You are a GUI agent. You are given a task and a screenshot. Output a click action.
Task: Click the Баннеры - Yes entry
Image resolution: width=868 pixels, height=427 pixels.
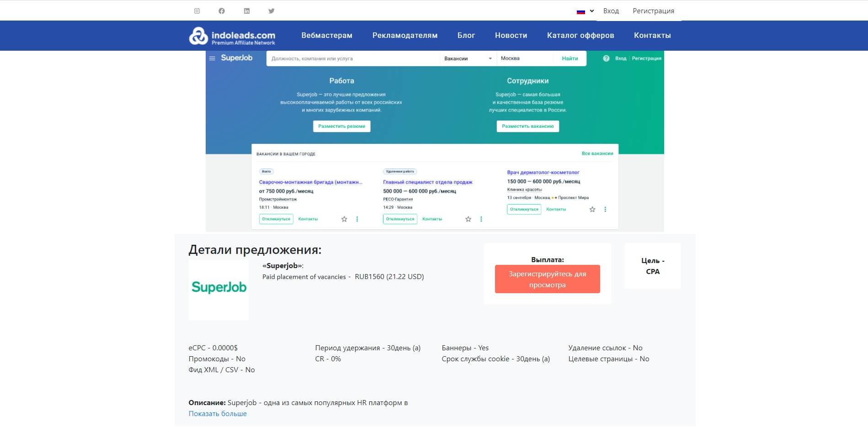pyautogui.click(x=465, y=348)
